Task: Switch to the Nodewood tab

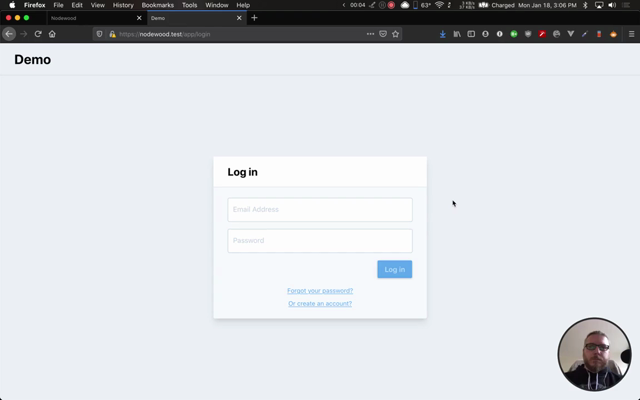Action: click(x=92, y=18)
